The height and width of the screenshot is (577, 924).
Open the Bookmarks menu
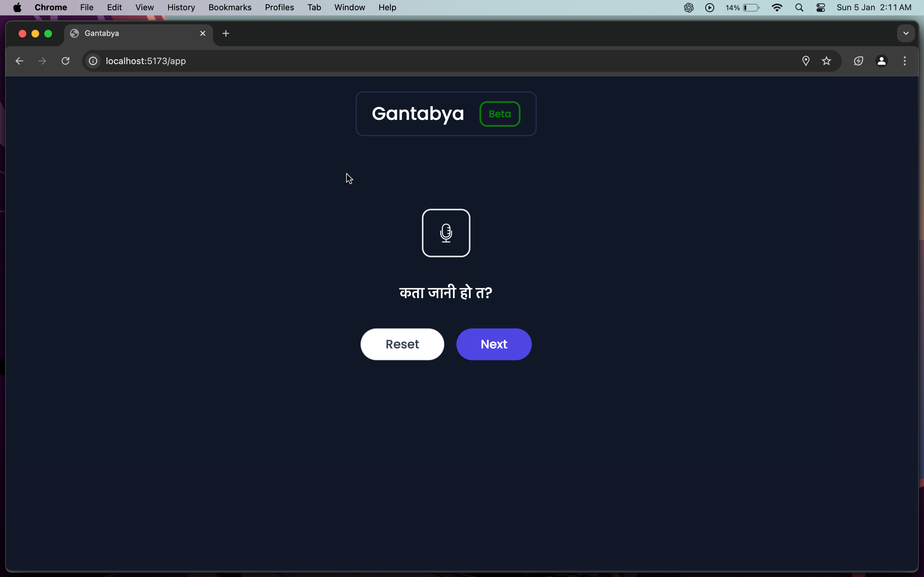230,8
